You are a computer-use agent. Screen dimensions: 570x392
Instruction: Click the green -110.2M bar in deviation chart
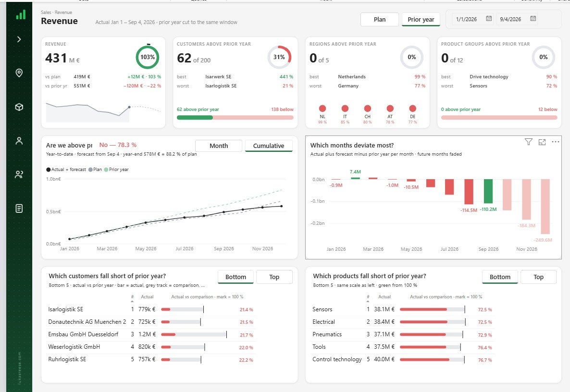click(x=488, y=191)
